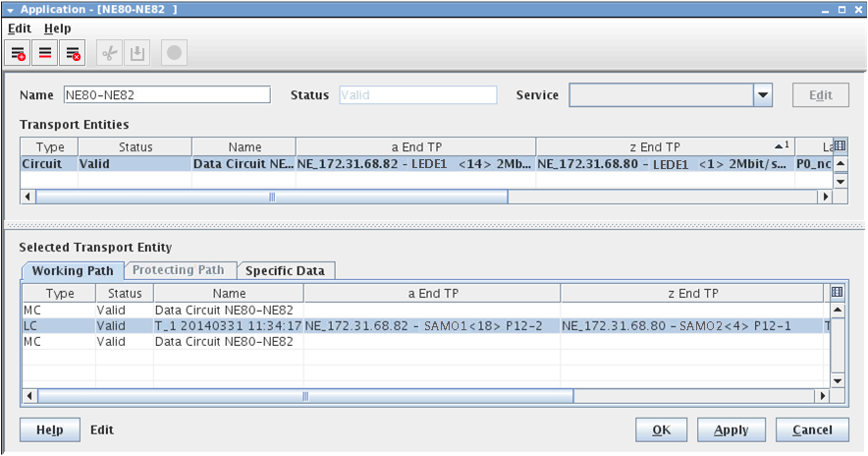Viewport: 868px width, 456px height.
Task: Click the delete entry toolbar icon
Action: coord(72,54)
